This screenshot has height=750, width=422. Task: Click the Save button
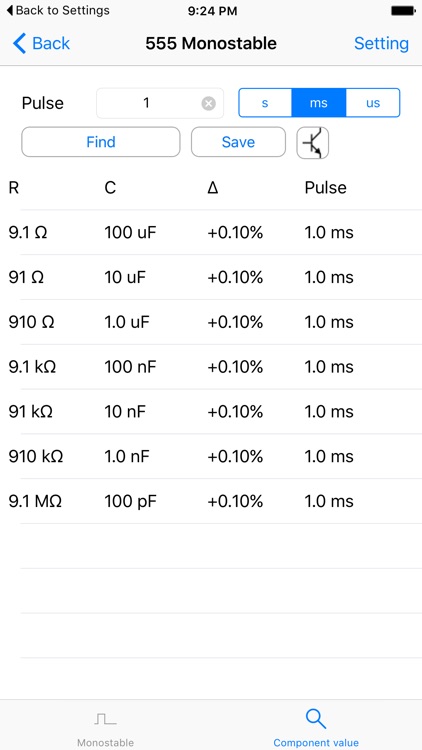(x=238, y=142)
